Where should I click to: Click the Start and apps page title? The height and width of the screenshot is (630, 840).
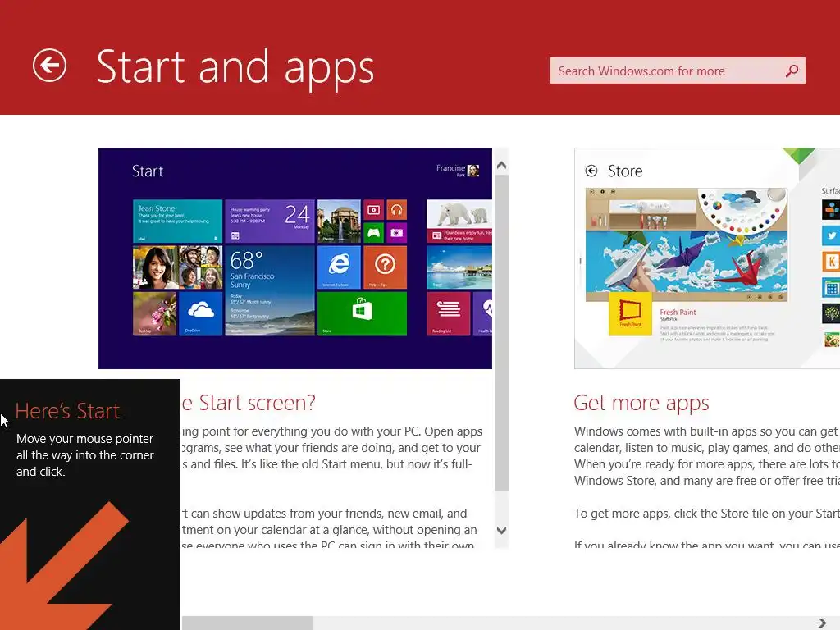[235, 67]
